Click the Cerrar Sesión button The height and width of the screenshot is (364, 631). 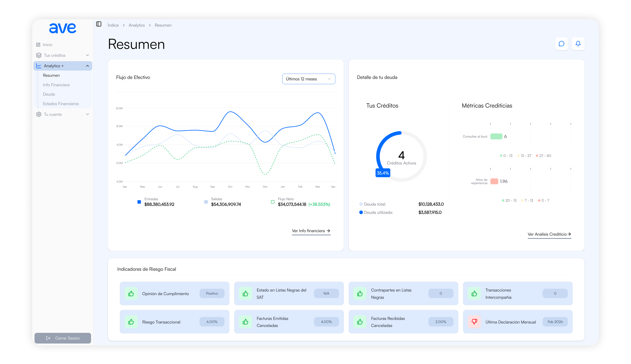pyautogui.click(x=63, y=338)
